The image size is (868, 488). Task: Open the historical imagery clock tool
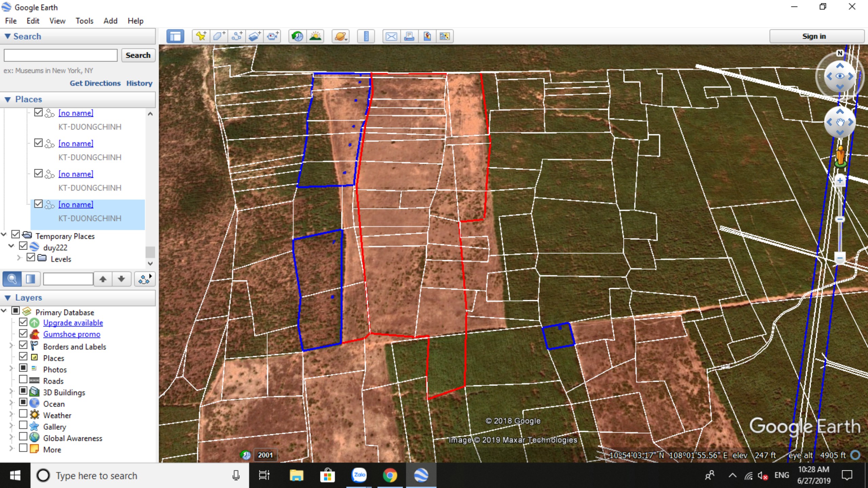[297, 36]
